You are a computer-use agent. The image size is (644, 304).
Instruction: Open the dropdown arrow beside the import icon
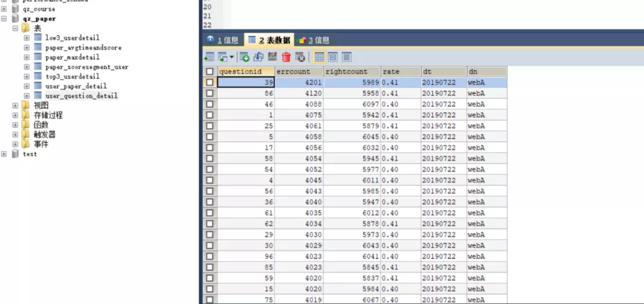tap(231, 57)
